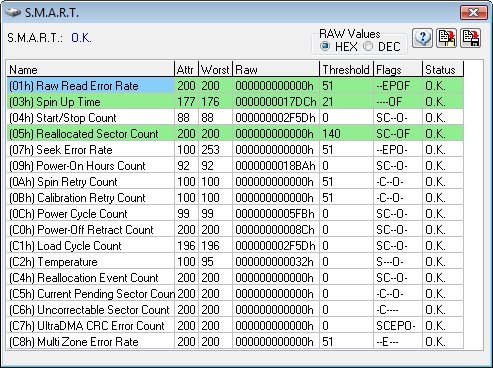Click the threshold value 21
Viewport: 493px width, 368px height.
point(328,102)
